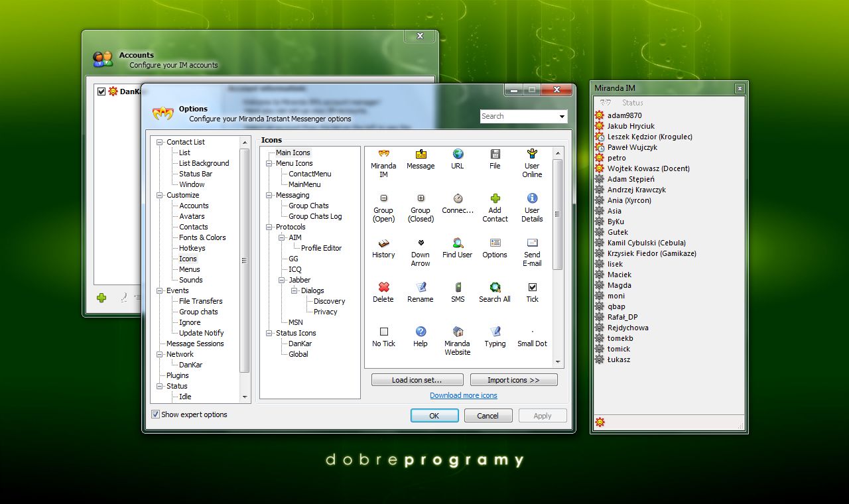Click the green add account icon in Accounts window

pos(101,298)
